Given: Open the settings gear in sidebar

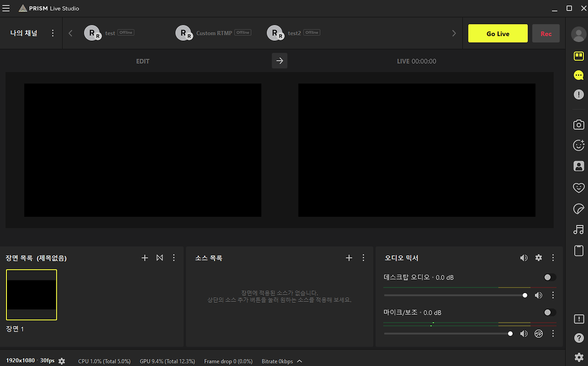Looking at the screenshot, I should [579, 357].
